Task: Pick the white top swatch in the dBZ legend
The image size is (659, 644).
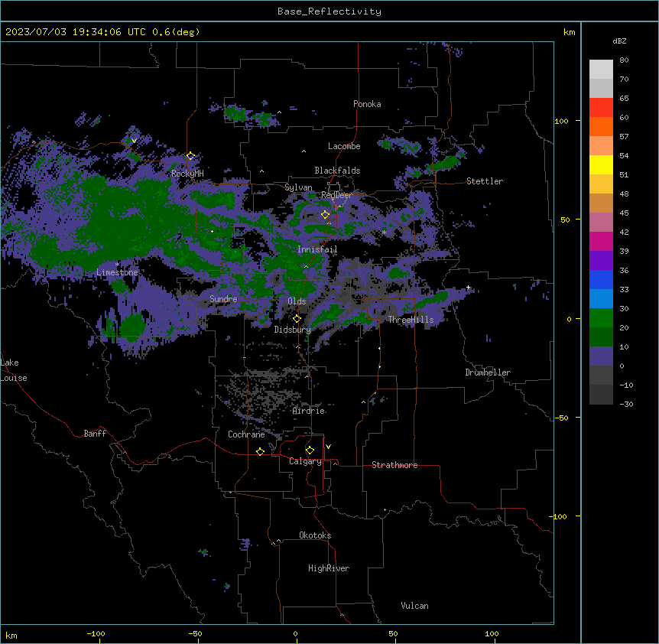Action: 601,70
